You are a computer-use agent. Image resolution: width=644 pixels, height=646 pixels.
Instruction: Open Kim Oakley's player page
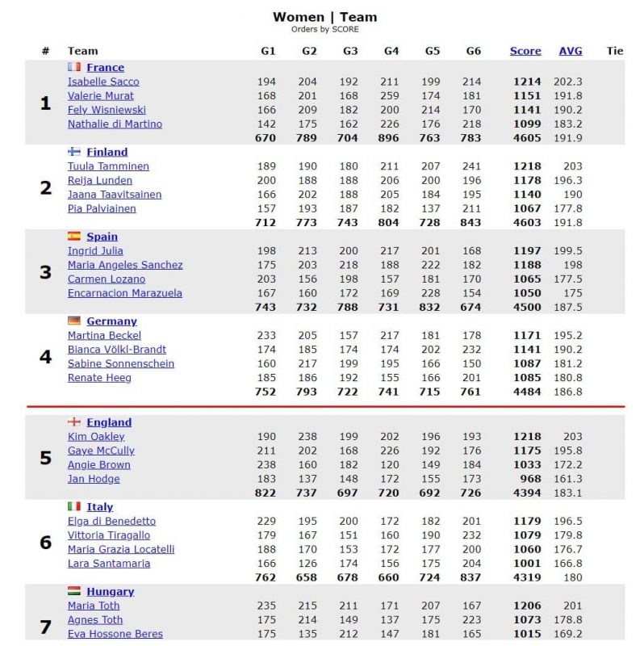coord(96,437)
